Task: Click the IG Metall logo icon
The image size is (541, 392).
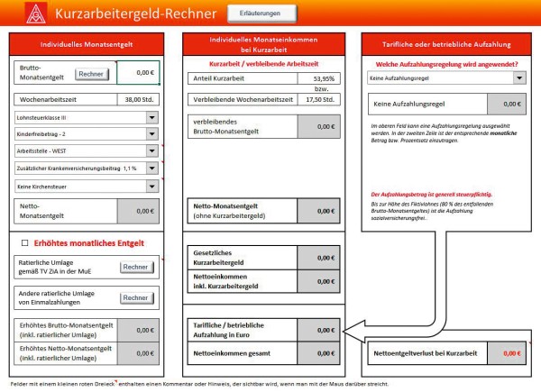Action: point(36,14)
